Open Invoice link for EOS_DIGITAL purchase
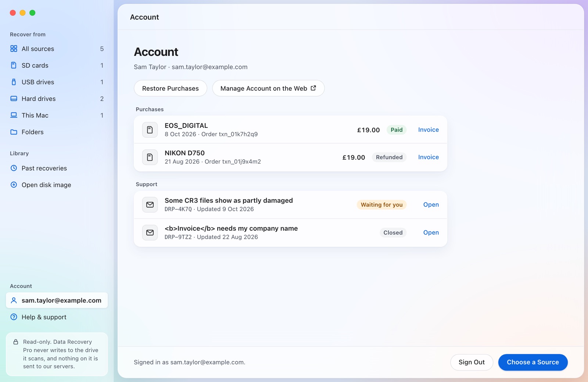This screenshot has height=382, width=588. (429, 130)
